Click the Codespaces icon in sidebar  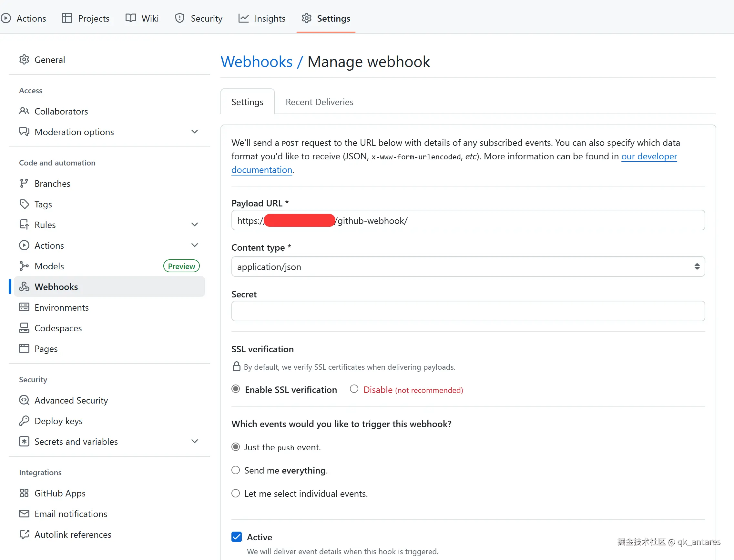[x=24, y=328]
